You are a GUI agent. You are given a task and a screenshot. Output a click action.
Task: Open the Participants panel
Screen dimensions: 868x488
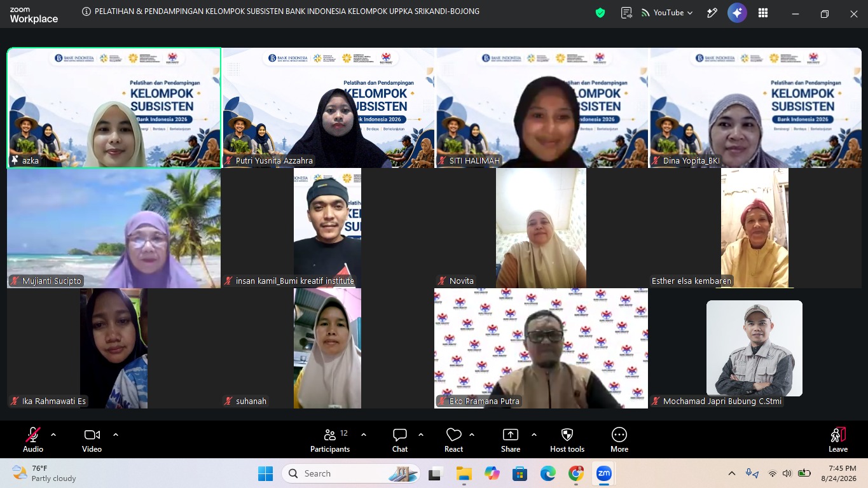(x=330, y=440)
